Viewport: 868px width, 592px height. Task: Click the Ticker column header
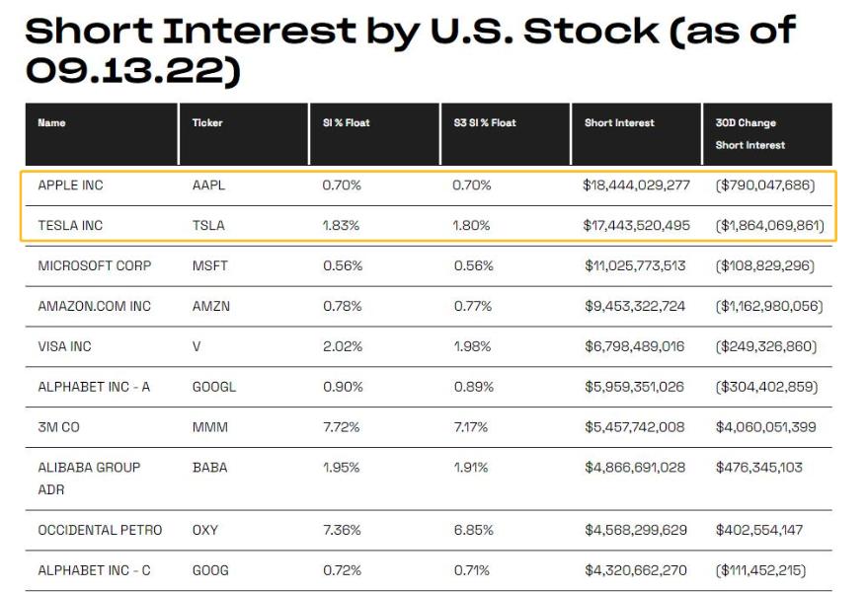pos(207,123)
